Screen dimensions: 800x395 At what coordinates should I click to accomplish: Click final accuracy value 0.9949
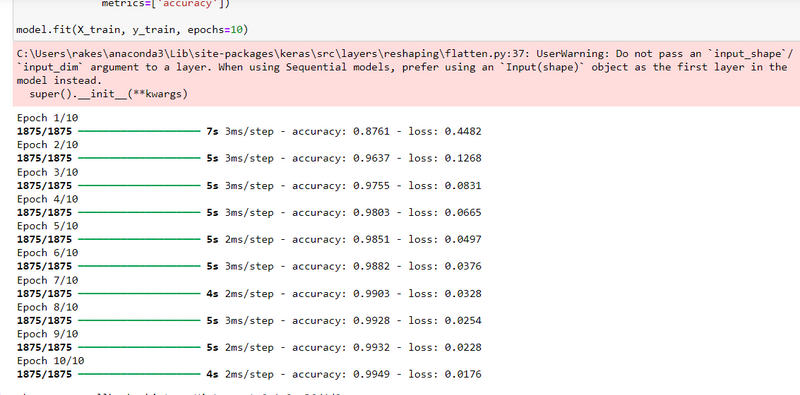point(371,375)
